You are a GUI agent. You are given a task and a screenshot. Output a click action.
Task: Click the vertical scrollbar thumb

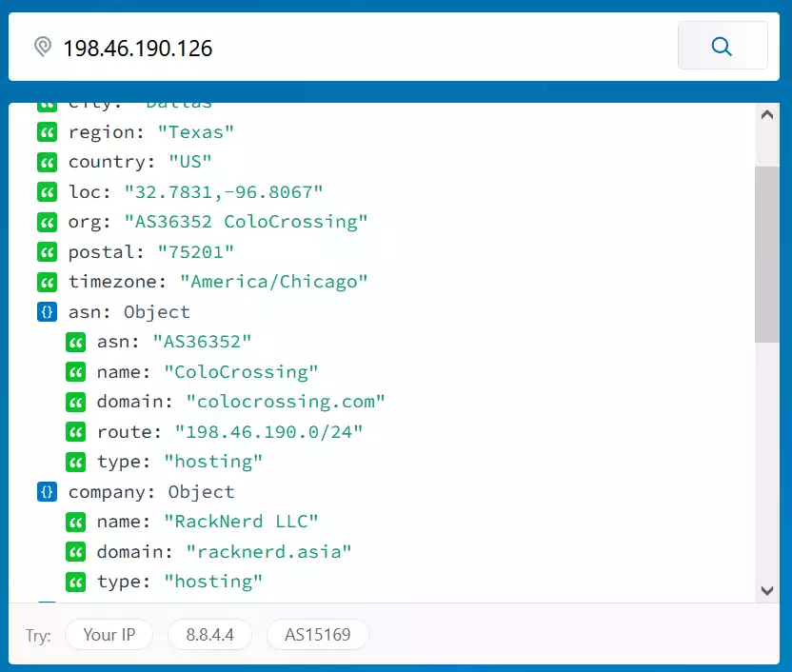(766, 252)
